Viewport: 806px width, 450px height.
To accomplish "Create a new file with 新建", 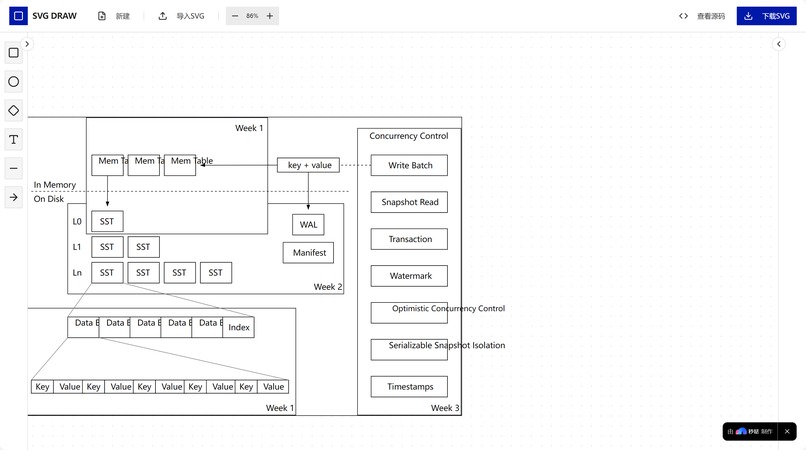I will click(114, 16).
